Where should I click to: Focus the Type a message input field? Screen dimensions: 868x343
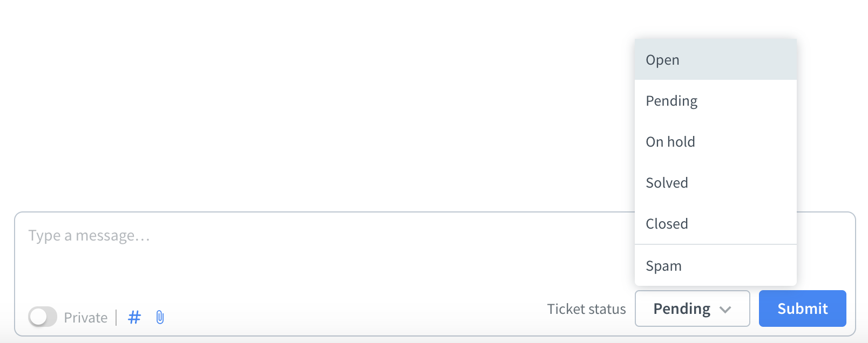(270, 236)
